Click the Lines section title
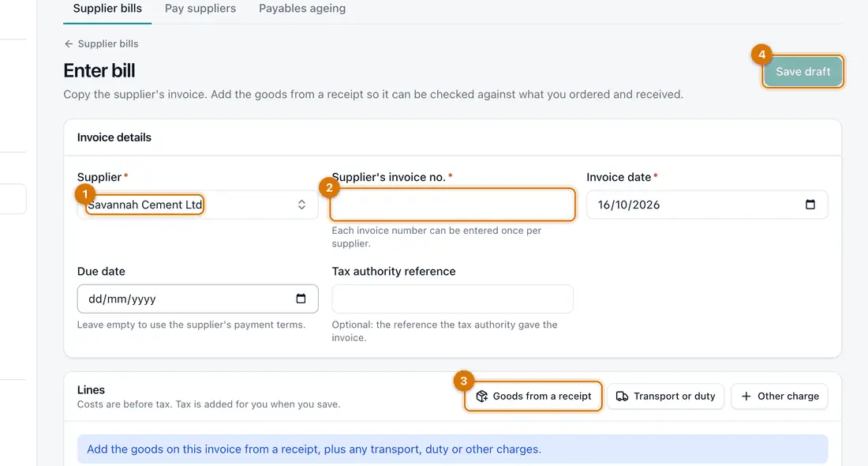This screenshot has height=466, width=868. pos(91,390)
